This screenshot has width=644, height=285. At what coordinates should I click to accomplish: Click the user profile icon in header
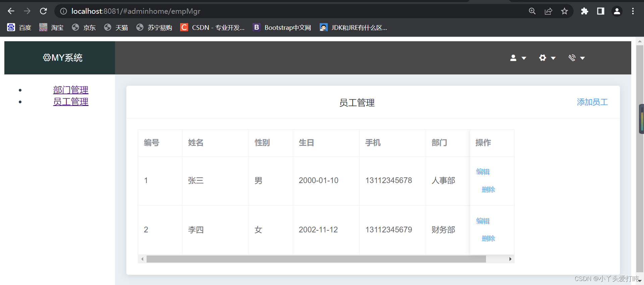point(513,58)
